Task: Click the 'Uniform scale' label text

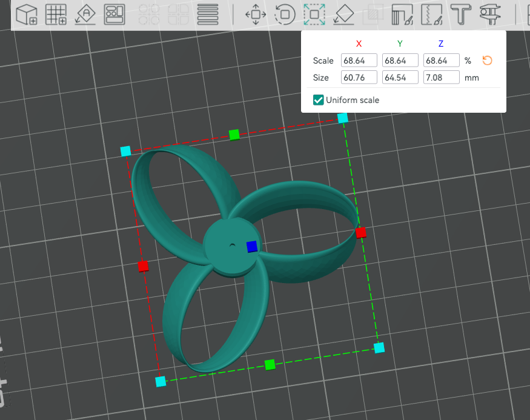Action: (353, 100)
